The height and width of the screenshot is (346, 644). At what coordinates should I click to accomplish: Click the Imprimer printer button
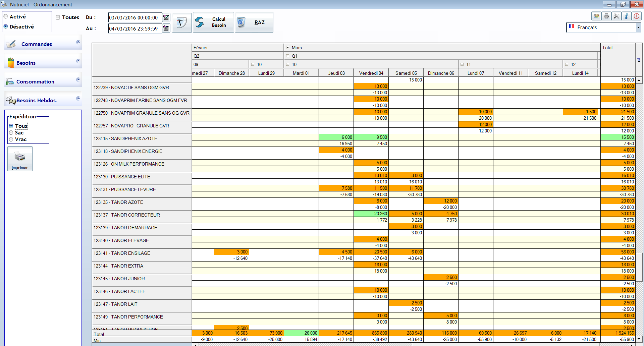point(20,159)
